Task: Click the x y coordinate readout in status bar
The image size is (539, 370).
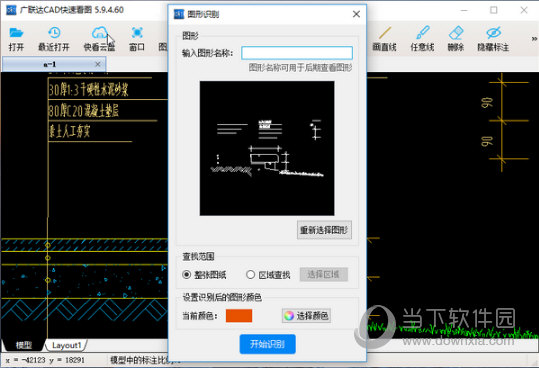Action: click(x=45, y=360)
